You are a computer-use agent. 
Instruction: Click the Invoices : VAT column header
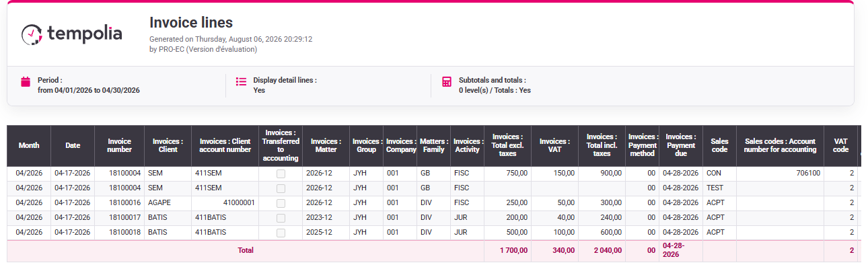tap(555, 145)
